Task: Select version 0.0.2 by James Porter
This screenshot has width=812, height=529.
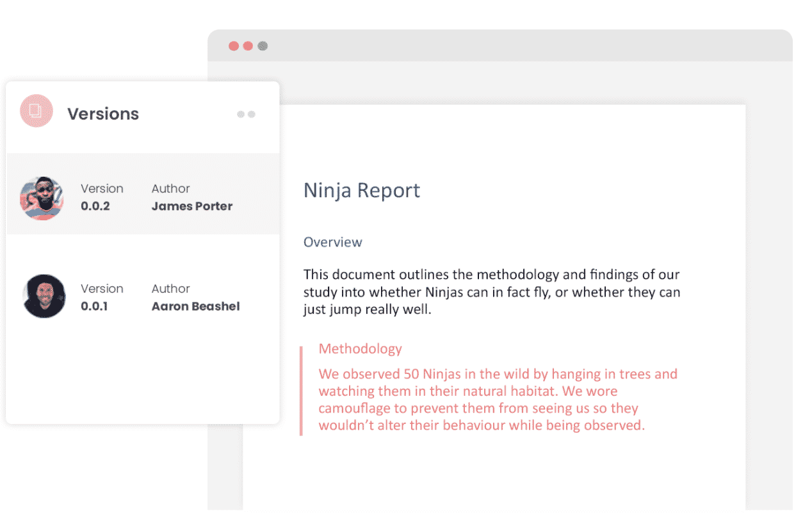Action: click(x=141, y=197)
